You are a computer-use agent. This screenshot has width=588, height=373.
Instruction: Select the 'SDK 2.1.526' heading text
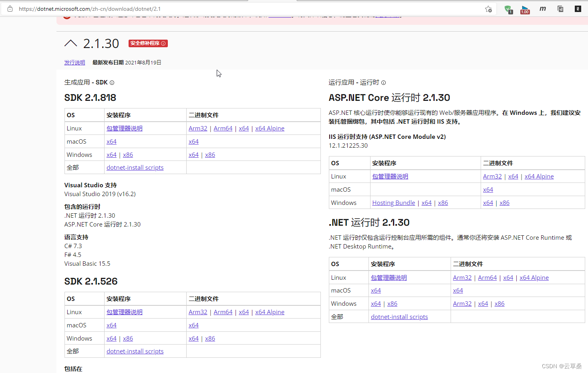point(91,281)
